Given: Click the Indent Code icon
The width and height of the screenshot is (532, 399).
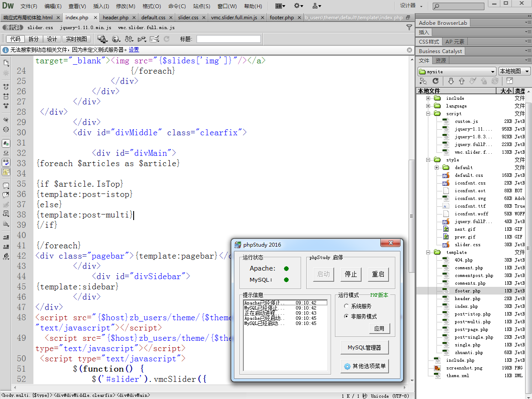Looking at the screenshot, I should (x=6, y=237).
